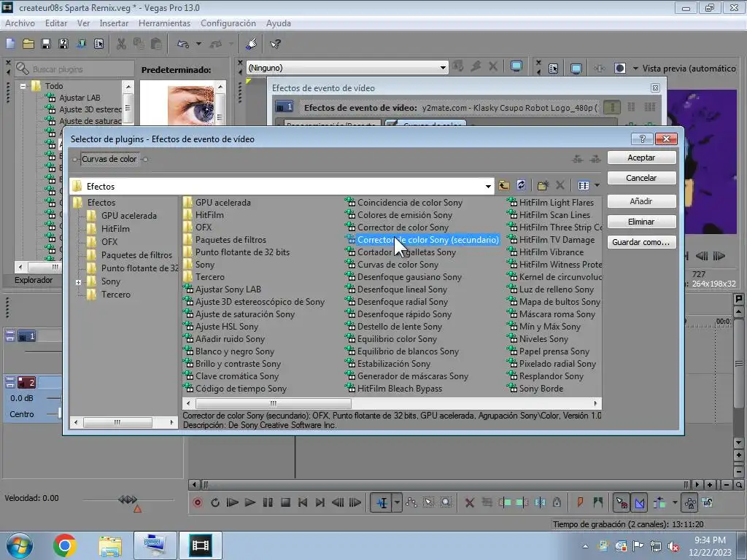
Task: Click the eye preset thumbnail
Action: click(190, 105)
